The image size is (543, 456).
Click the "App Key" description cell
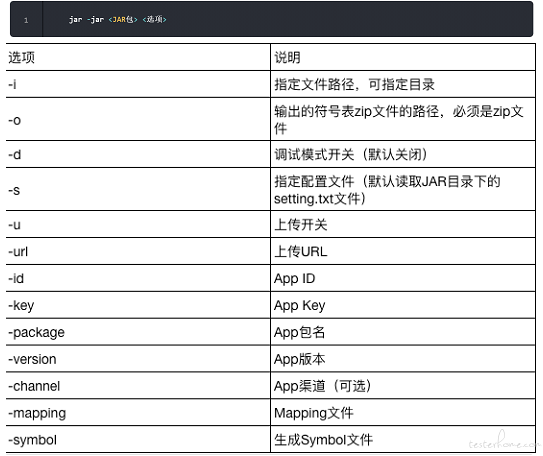(x=403, y=305)
